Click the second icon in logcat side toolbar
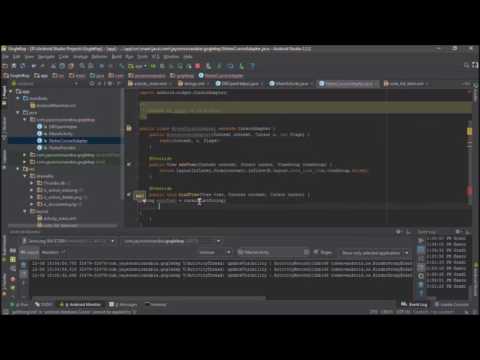This screenshot has width=480, height=360. pos(23,274)
